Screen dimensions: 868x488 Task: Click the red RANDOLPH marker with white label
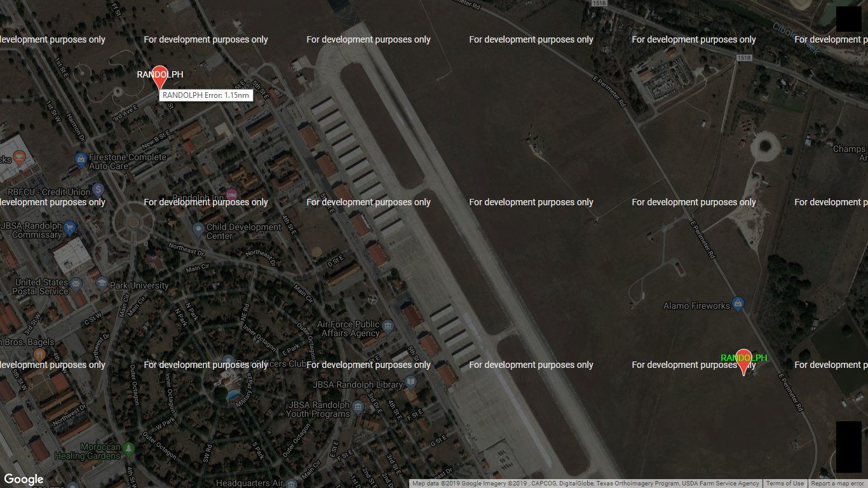(x=159, y=76)
